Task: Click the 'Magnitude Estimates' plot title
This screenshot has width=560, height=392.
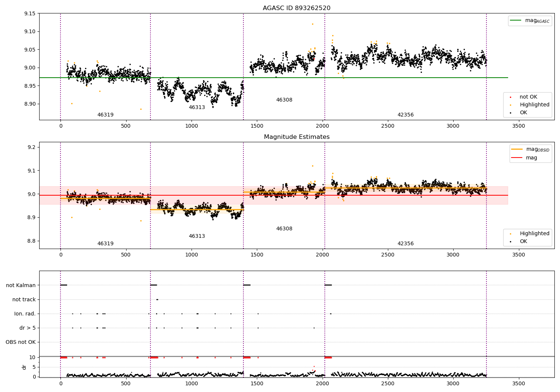Action: point(296,137)
